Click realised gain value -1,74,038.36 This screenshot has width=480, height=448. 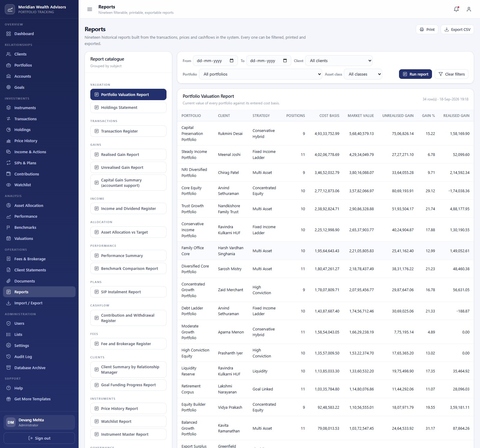459,191
